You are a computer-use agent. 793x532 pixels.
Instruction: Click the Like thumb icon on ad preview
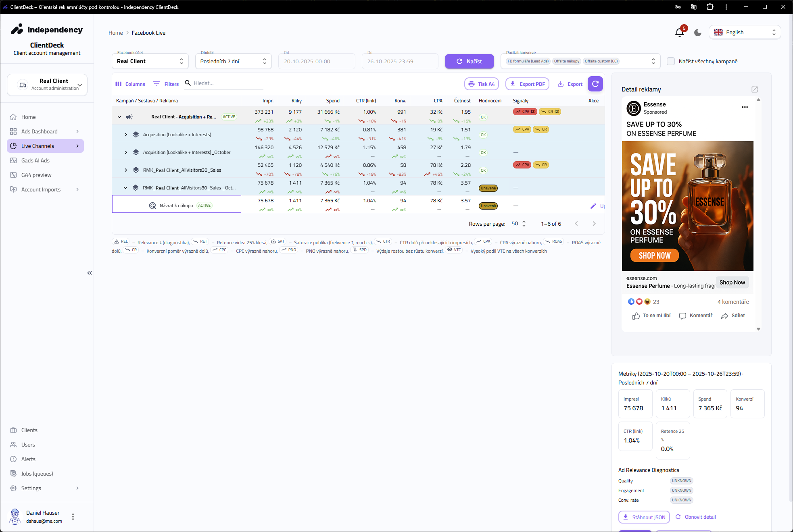[636, 316]
